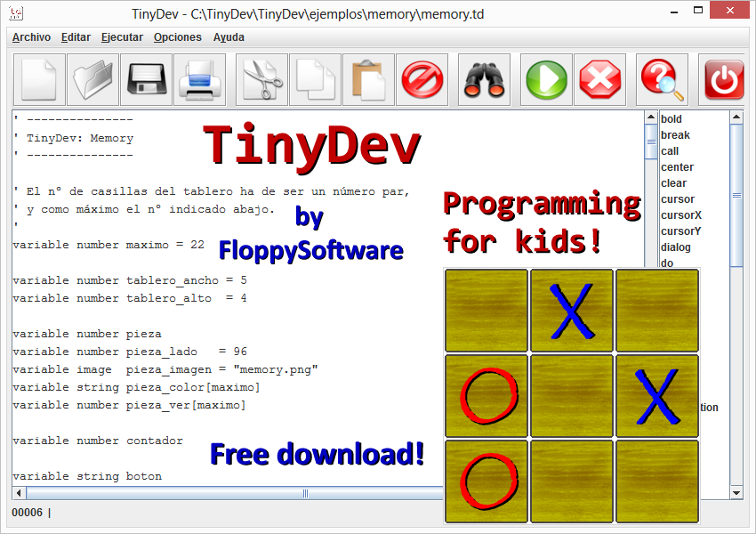Open the Ayuda menu
756x534 pixels.
coord(229,37)
